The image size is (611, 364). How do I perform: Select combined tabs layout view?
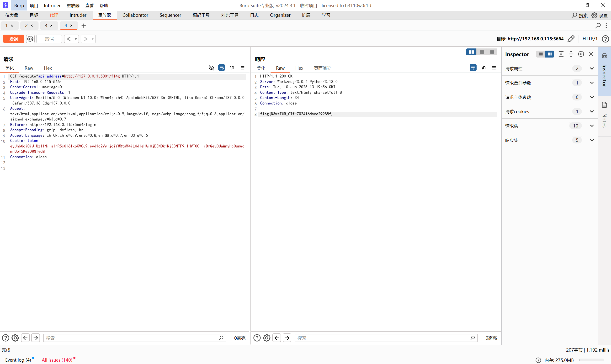tap(492, 52)
